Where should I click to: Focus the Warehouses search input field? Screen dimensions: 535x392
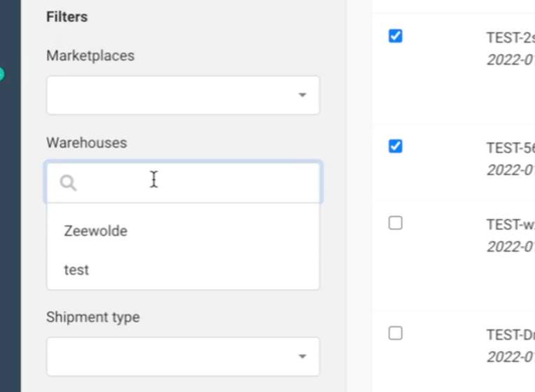tap(196, 183)
